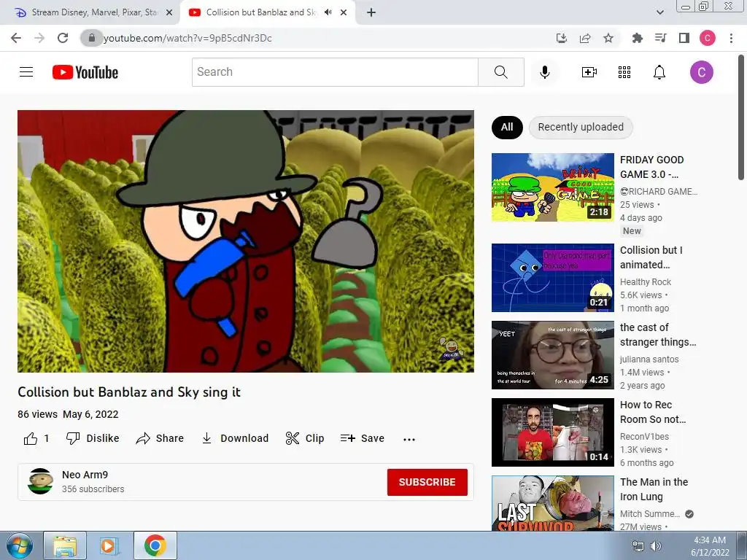747x560 pixels.
Task: Open the Create video camera icon
Action: point(589,72)
